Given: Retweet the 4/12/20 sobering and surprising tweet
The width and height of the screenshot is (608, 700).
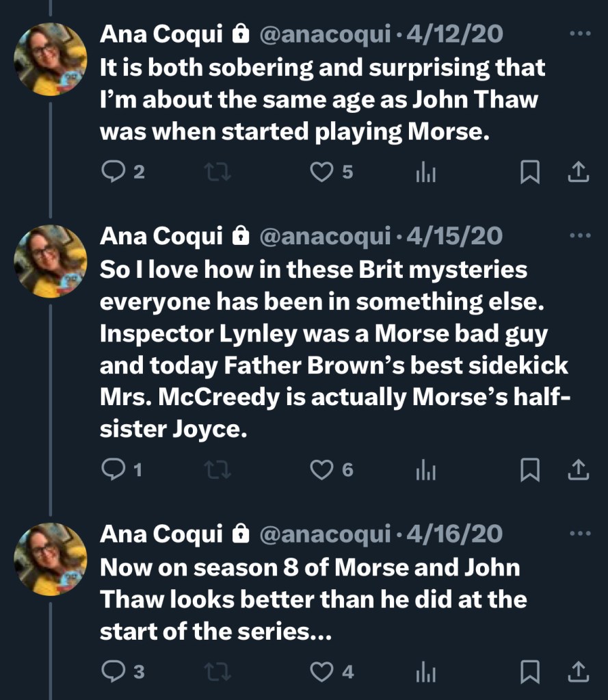Looking at the screenshot, I should click(x=218, y=172).
